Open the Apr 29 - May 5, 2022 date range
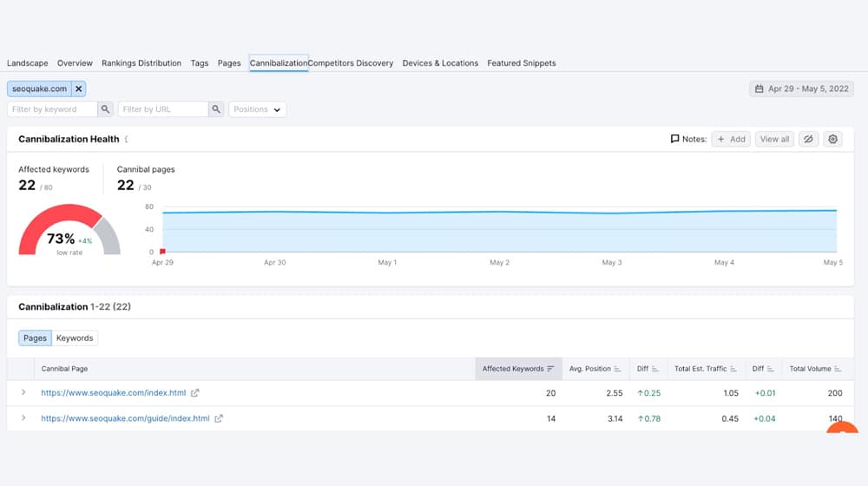This screenshot has width=868, height=486. click(x=801, y=89)
